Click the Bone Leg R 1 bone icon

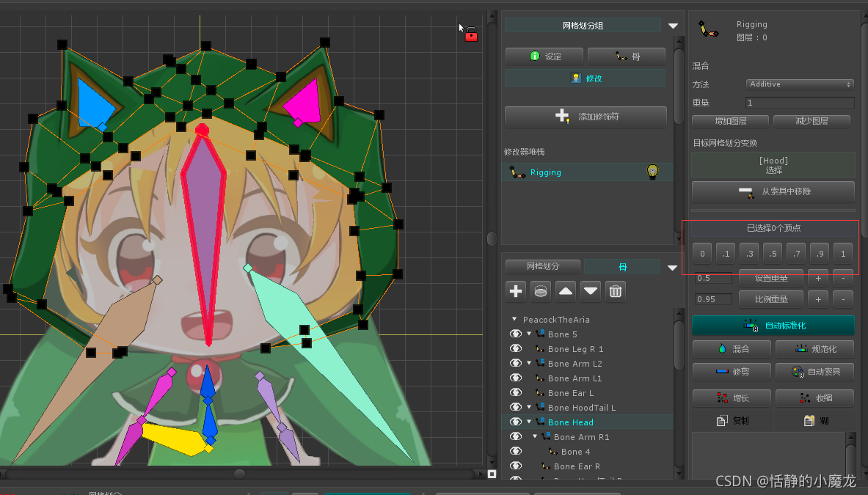(540, 349)
